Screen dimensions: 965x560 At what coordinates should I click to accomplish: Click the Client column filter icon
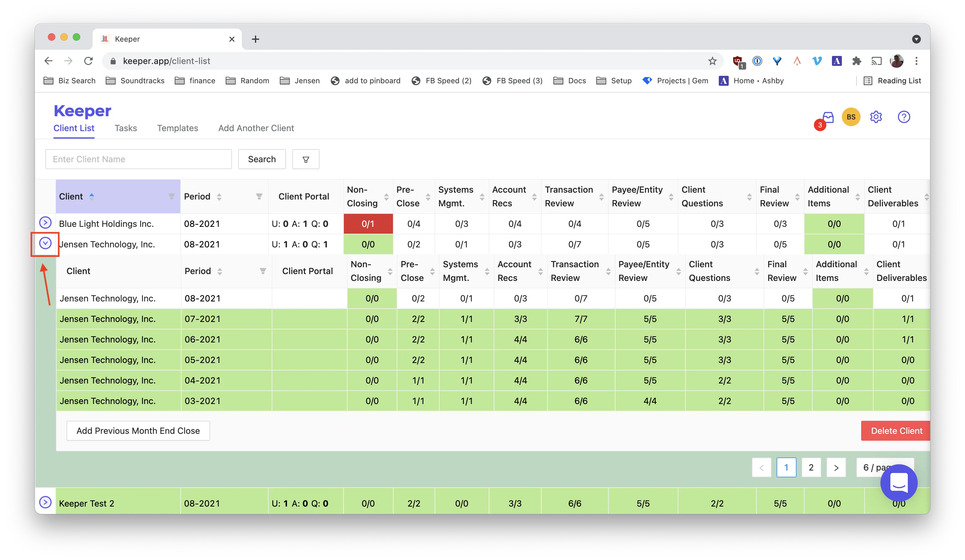tap(172, 196)
